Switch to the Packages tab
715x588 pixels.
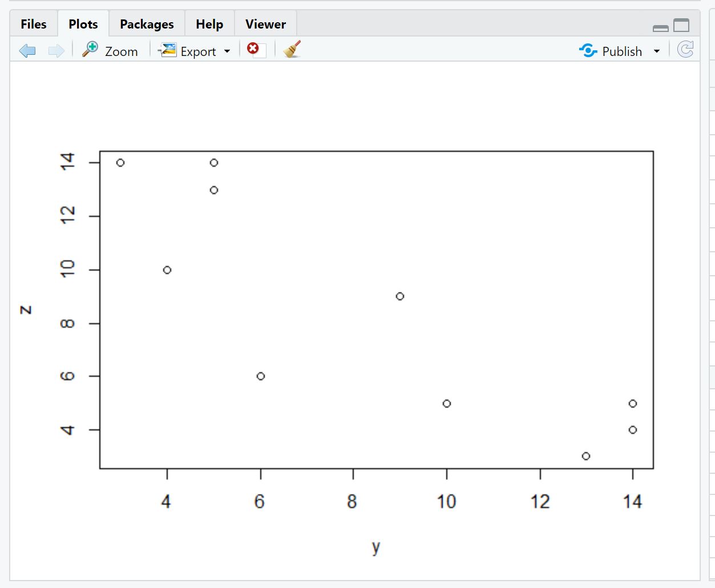tap(146, 24)
